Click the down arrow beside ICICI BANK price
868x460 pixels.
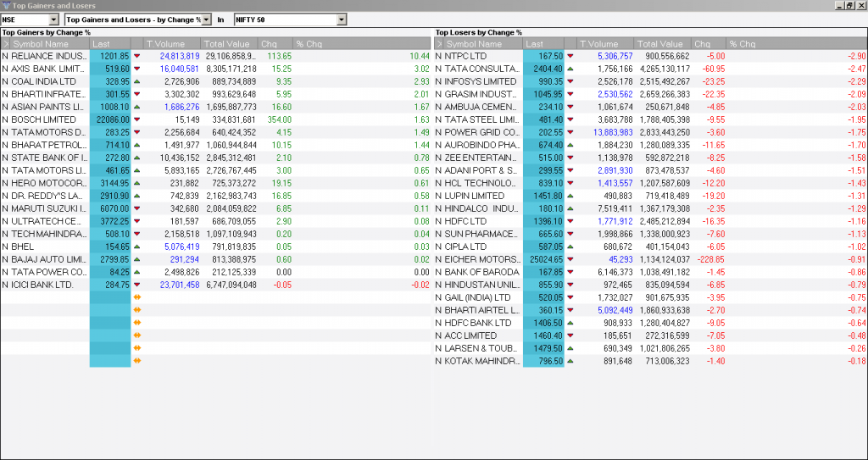137,285
